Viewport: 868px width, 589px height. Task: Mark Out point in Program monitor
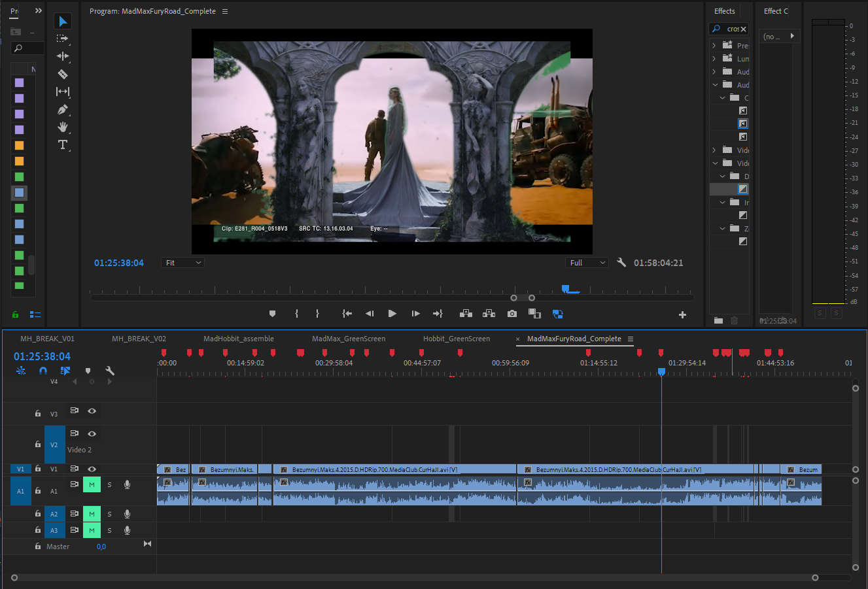point(317,314)
